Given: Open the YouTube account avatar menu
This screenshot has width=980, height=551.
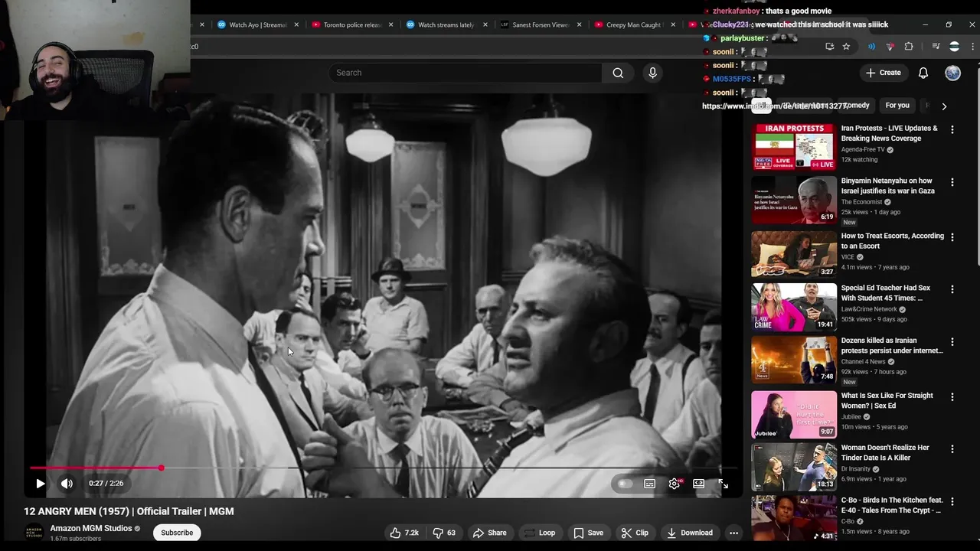Looking at the screenshot, I should point(952,73).
